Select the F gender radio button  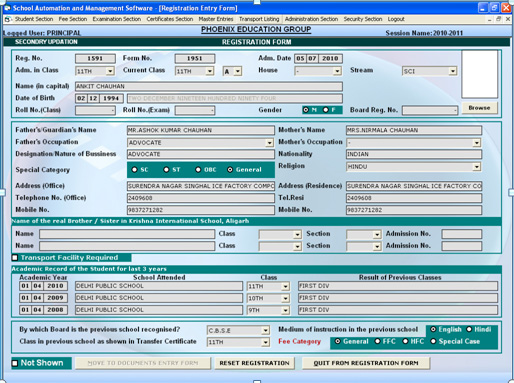(326, 110)
